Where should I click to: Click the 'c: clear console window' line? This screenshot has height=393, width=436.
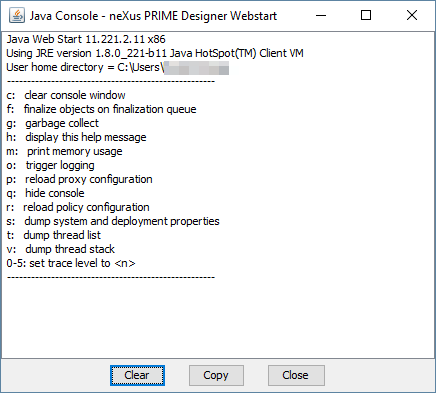[x=66, y=95]
